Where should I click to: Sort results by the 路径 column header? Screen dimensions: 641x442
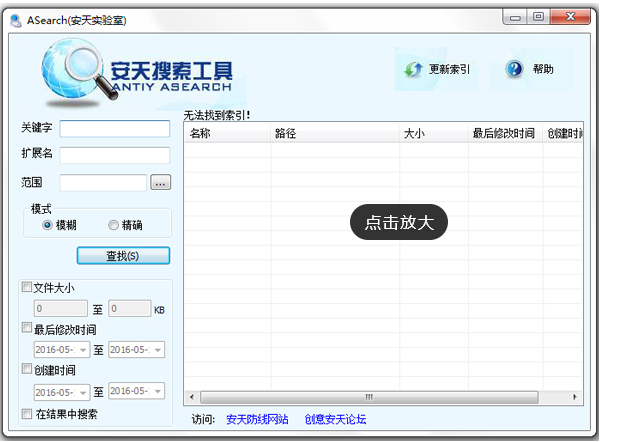point(335,133)
